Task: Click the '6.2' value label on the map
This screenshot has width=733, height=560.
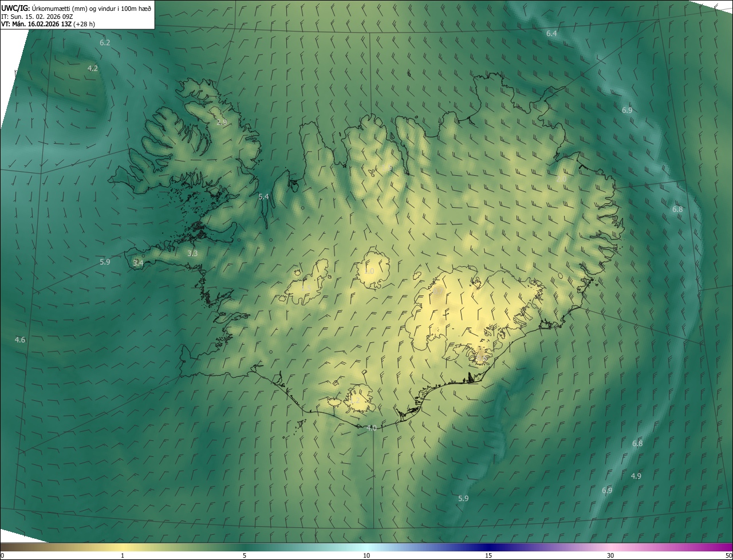Action: click(x=105, y=43)
